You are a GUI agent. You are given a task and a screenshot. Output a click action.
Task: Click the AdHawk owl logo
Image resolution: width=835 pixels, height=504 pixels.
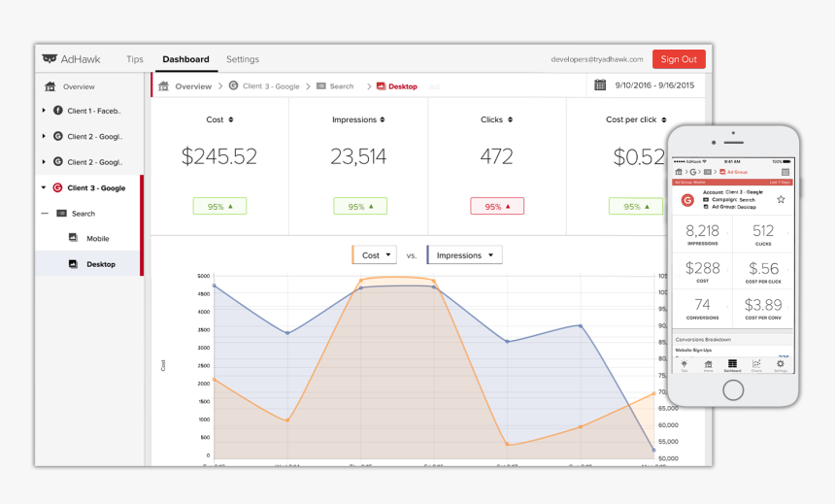pos(50,58)
